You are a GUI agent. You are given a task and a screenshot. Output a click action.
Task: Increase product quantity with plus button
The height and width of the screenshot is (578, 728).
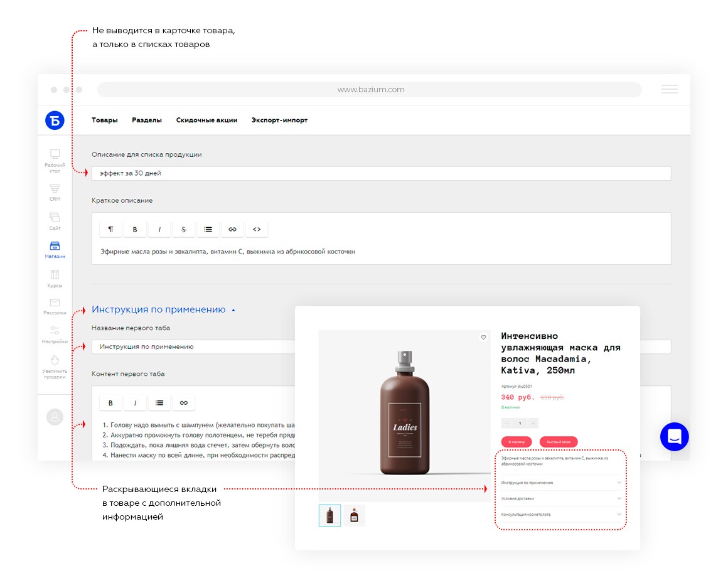coord(533,423)
